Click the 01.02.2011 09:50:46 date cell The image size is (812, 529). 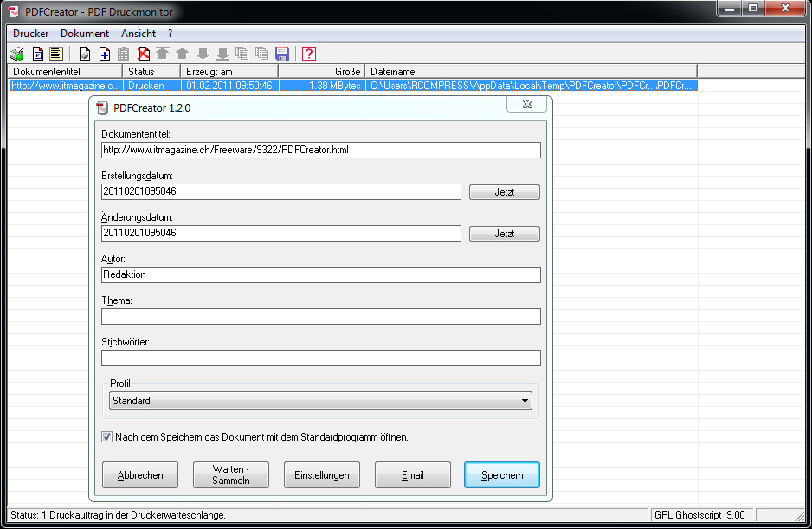coord(229,86)
